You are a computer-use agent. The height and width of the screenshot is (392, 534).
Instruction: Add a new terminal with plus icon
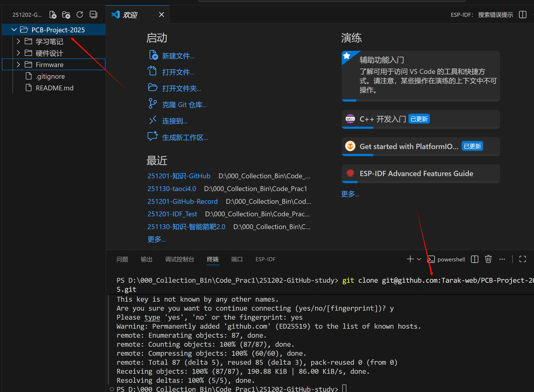(x=410, y=259)
